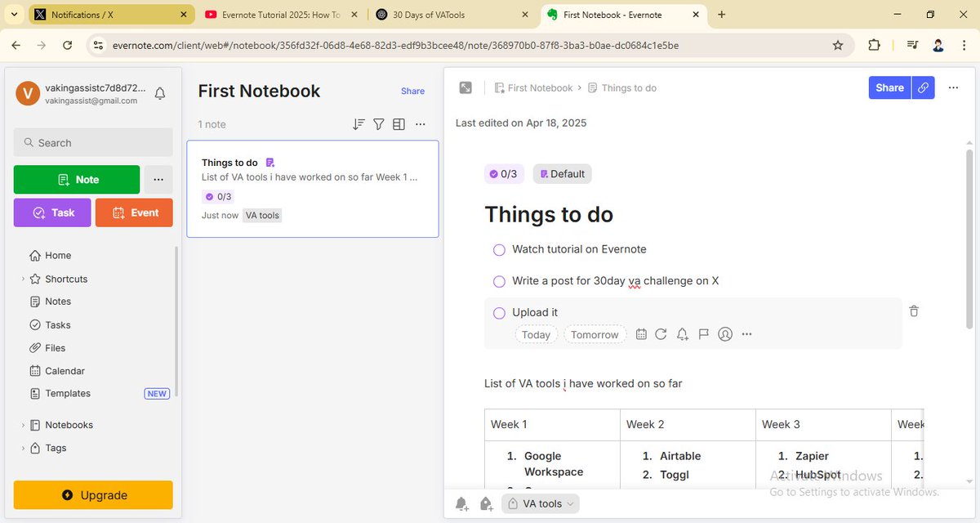View site information icon in address bar

98,46
